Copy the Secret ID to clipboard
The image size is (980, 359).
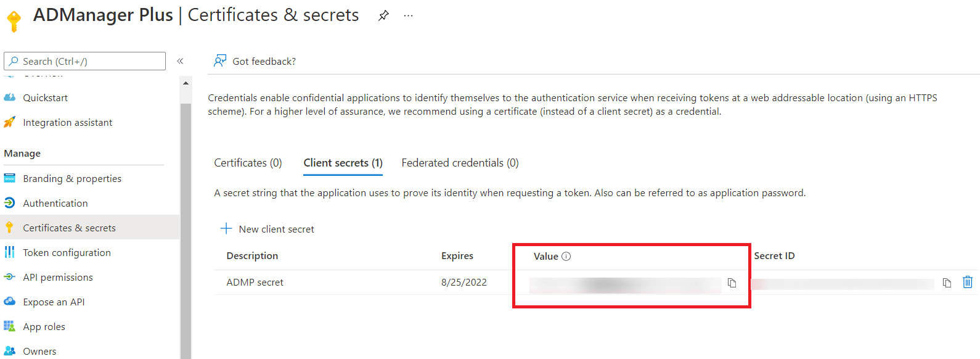point(947,283)
